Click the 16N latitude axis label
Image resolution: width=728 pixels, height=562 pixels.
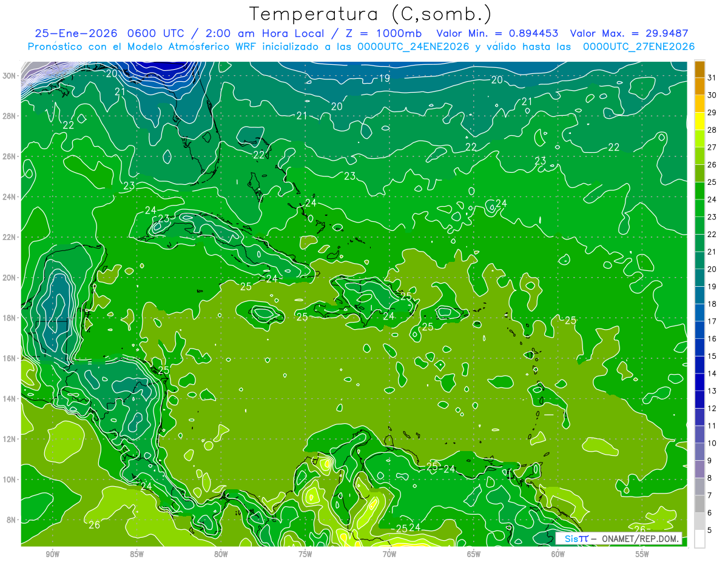click(10, 358)
